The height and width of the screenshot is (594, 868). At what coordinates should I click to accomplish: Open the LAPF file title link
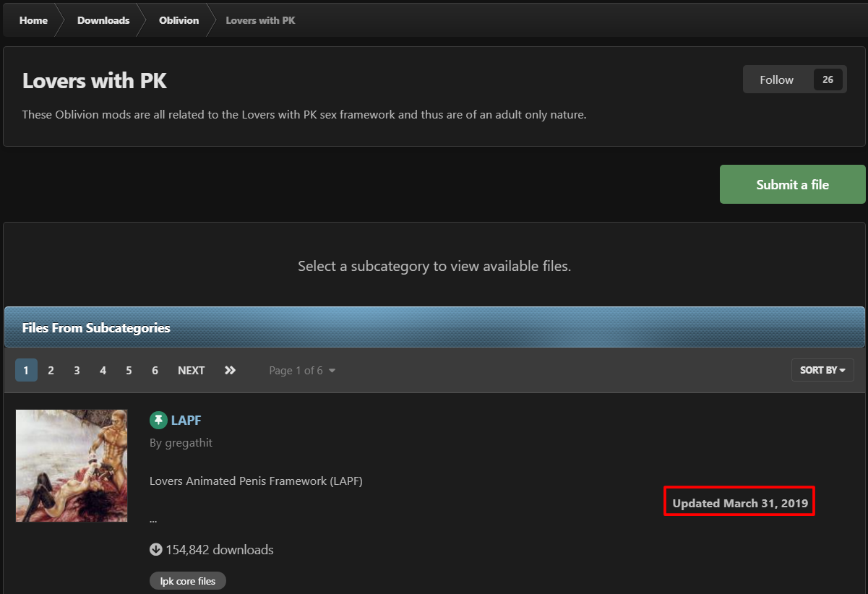click(x=186, y=420)
